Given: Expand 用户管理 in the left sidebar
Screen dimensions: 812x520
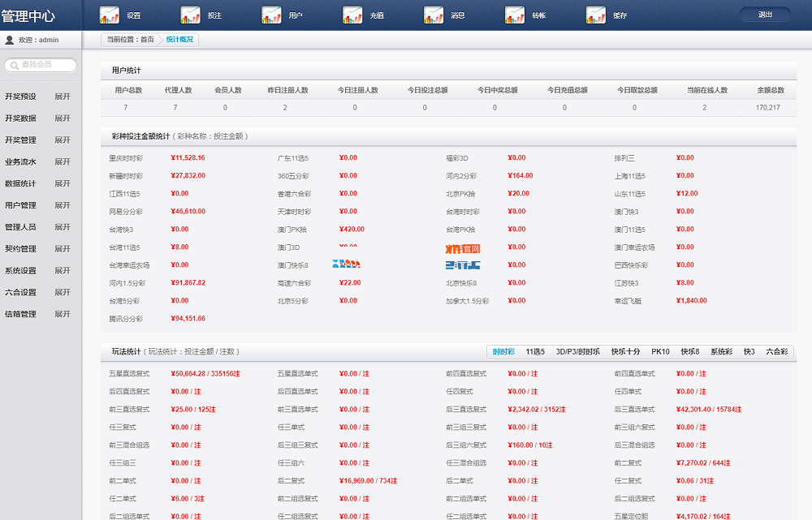Looking at the screenshot, I should pyautogui.click(x=63, y=206).
